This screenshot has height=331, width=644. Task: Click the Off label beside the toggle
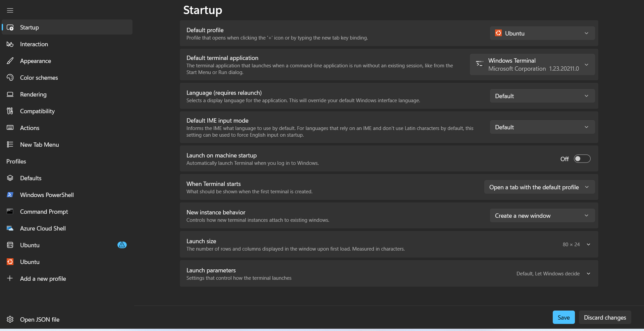point(565,159)
